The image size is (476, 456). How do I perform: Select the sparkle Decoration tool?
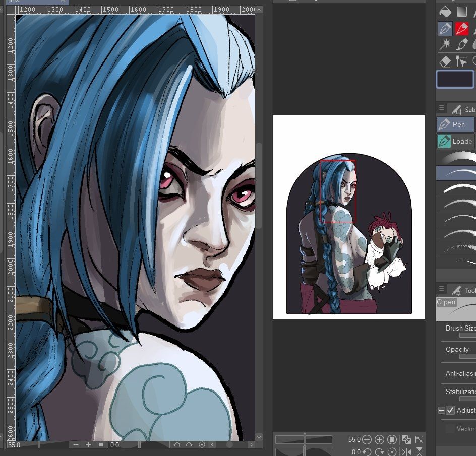click(445, 45)
